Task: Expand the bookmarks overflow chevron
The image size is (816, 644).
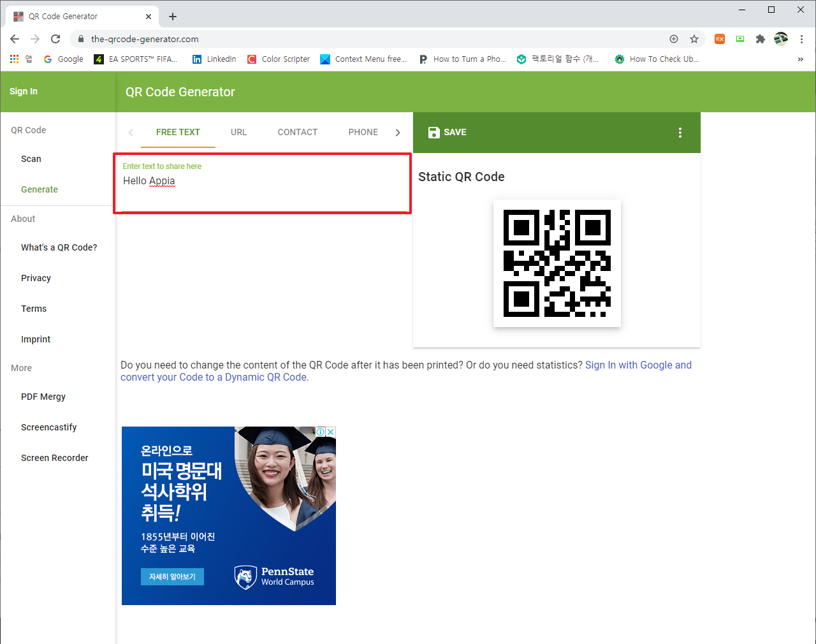Action: coord(801,59)
